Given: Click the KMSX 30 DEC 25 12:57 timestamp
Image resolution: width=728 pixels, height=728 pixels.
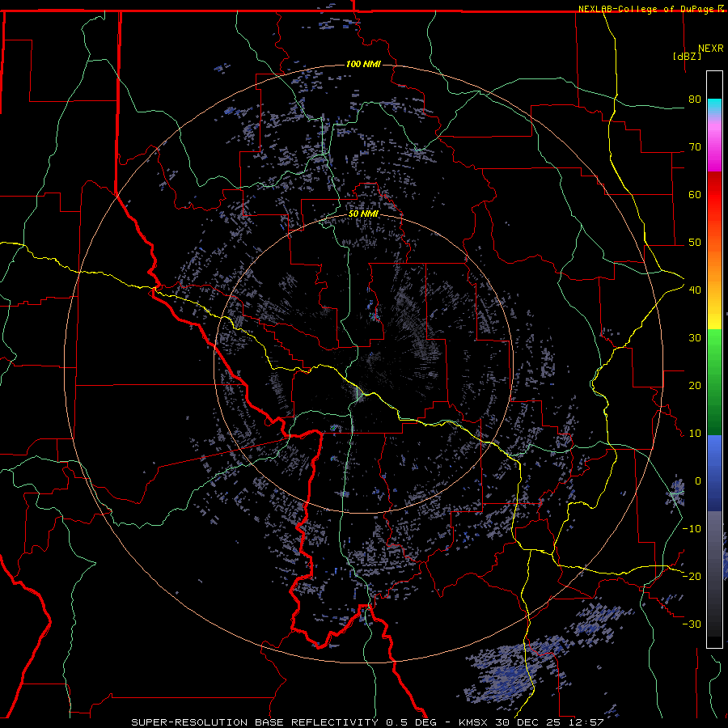Looking at the screenshot, I should point(531,722).
